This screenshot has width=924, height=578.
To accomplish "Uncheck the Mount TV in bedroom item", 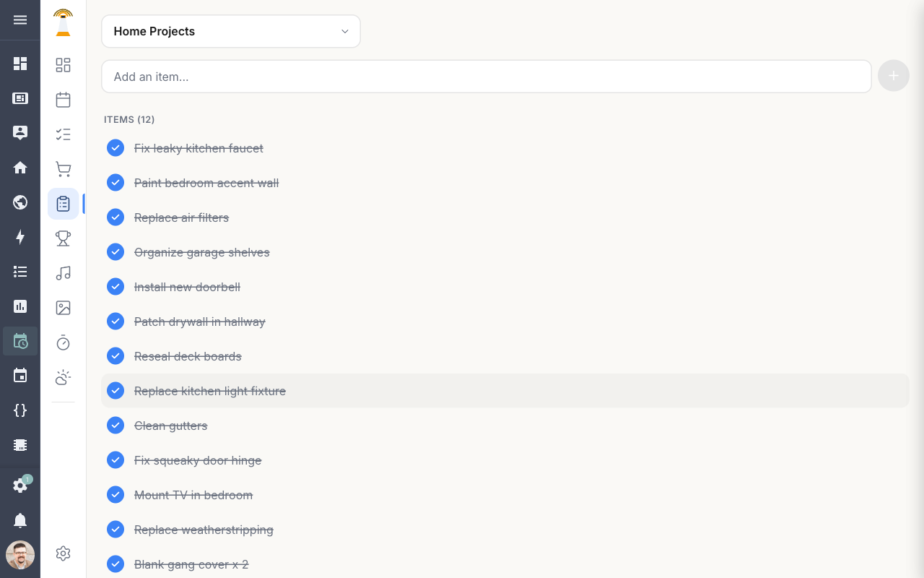I will click(x=115, y=494).
